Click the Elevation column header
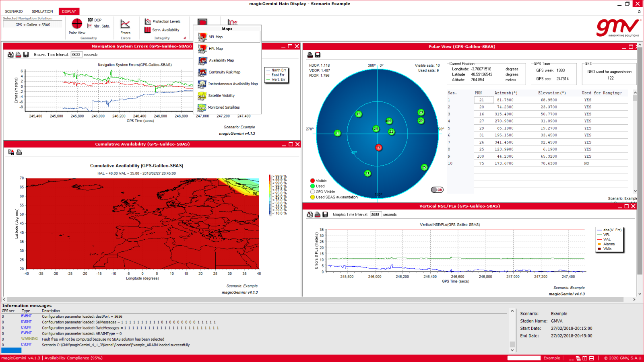Screen dimensions: 644x362 (x=552, y=93)
